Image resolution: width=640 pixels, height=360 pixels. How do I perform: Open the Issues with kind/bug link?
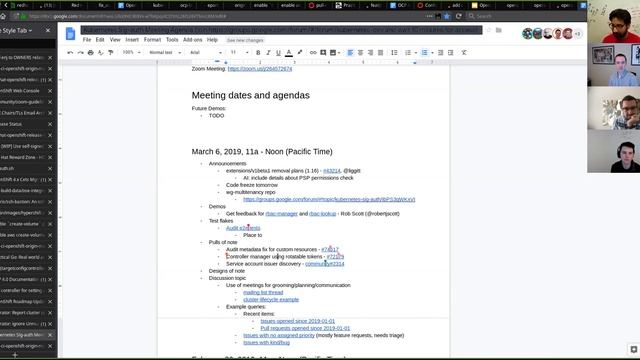click(267, 343)
